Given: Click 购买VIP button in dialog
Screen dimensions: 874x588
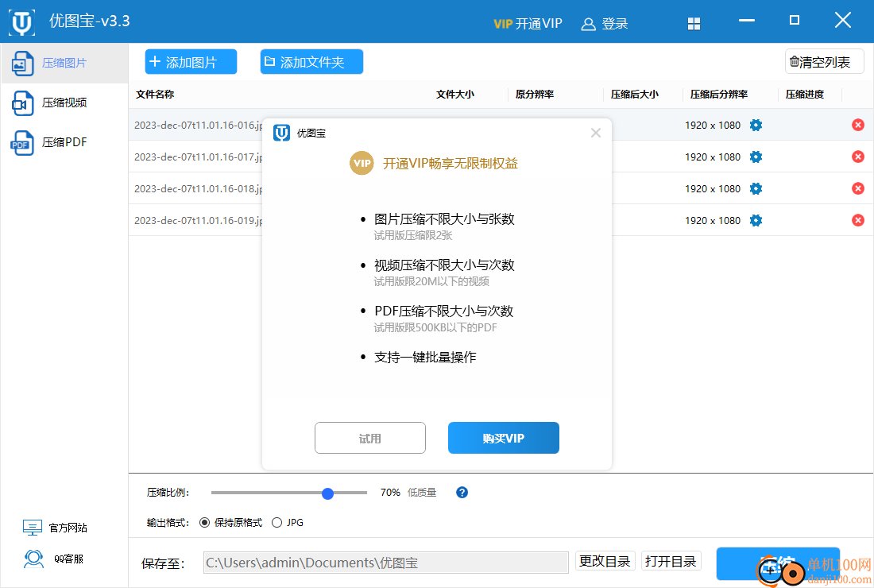Looking at the screenshot, I should (503, 438).
